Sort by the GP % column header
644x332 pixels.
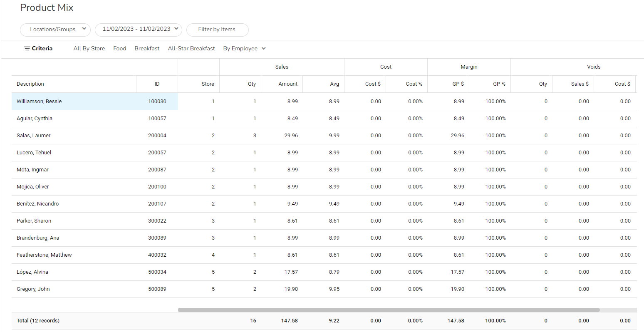pyautogui.click(x=499, y=84)
